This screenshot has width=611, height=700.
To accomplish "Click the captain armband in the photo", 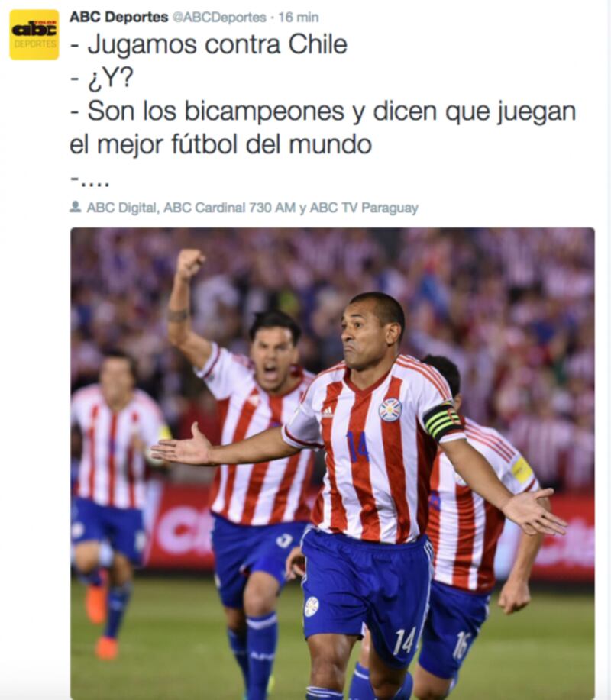I will [442, 421].
